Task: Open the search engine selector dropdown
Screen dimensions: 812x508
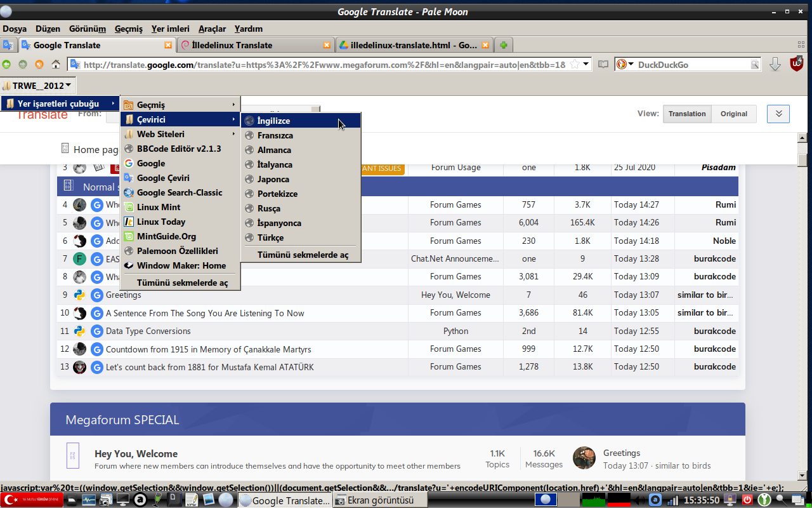Action: 625,64
